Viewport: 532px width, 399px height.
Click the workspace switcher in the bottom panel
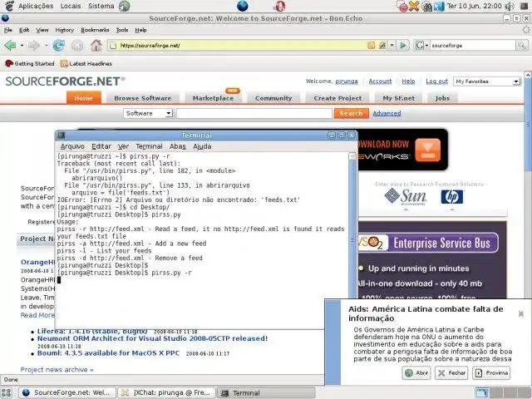pos(502,393)
